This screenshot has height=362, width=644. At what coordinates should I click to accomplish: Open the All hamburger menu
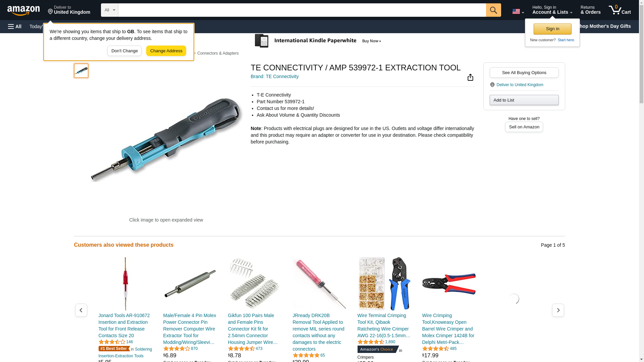(15, 26)
